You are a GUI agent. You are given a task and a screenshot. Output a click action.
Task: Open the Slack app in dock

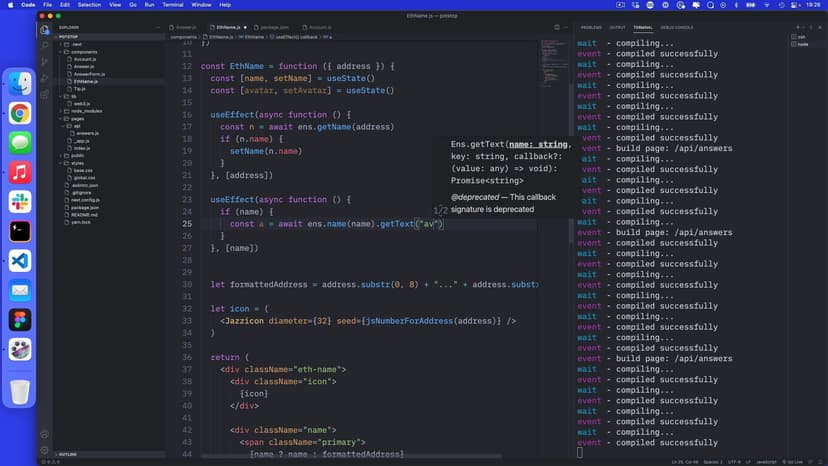(20, 201)
